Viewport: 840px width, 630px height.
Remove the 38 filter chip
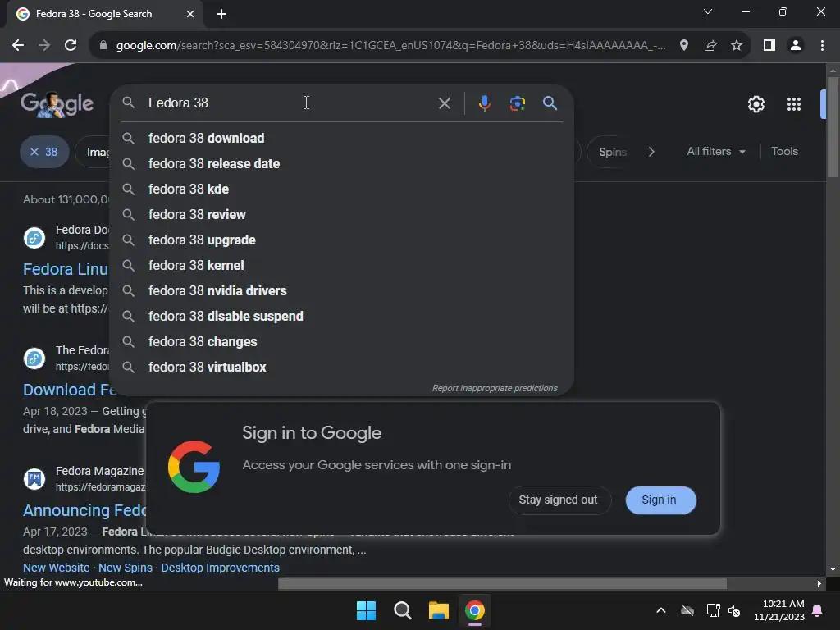tap(44, 152)
